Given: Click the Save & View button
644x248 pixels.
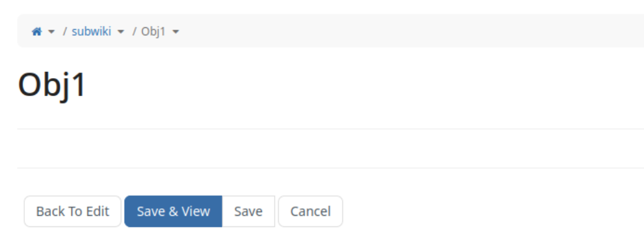Looking at the screenshot, I should tap(173, 211).
